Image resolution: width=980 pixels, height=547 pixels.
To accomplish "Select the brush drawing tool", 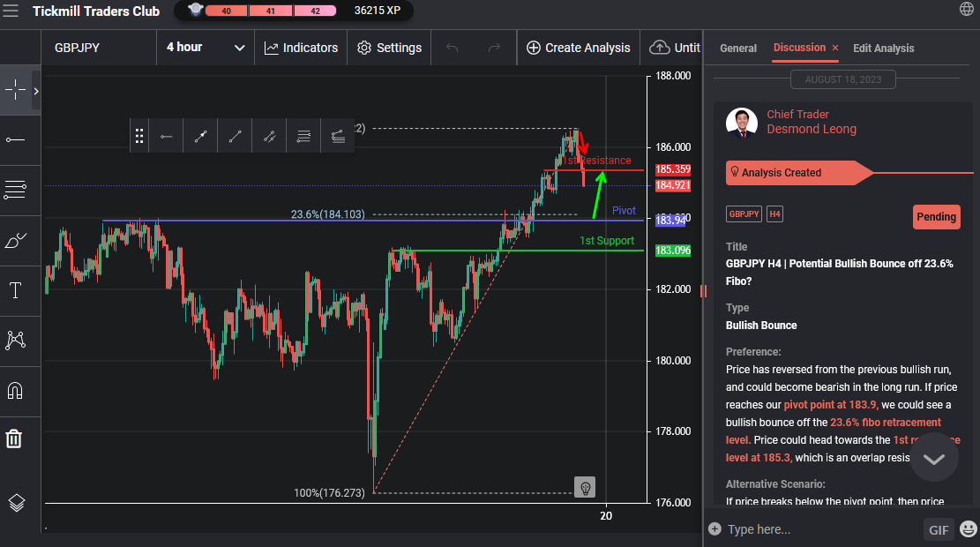I will (x=16, y=240).
